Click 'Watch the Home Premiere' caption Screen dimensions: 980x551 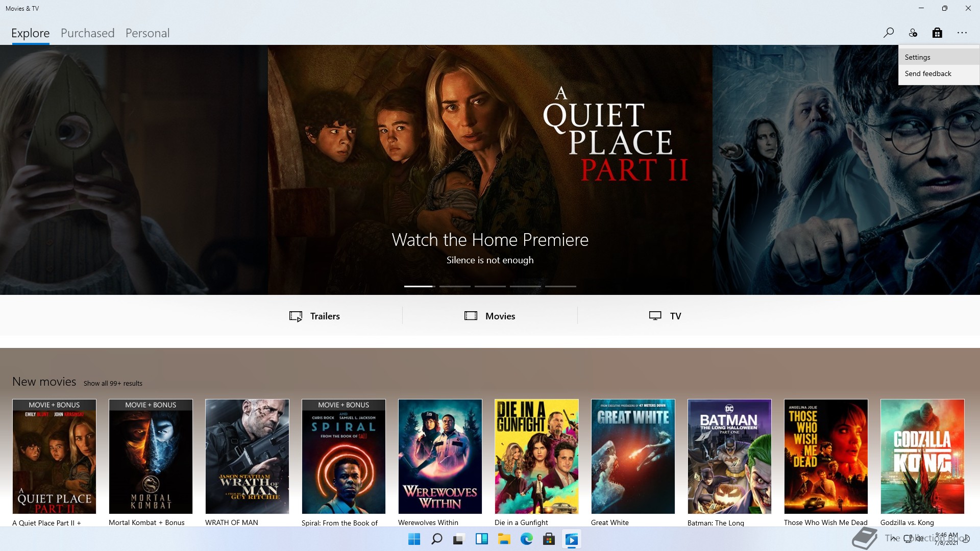tap(490, 240)
